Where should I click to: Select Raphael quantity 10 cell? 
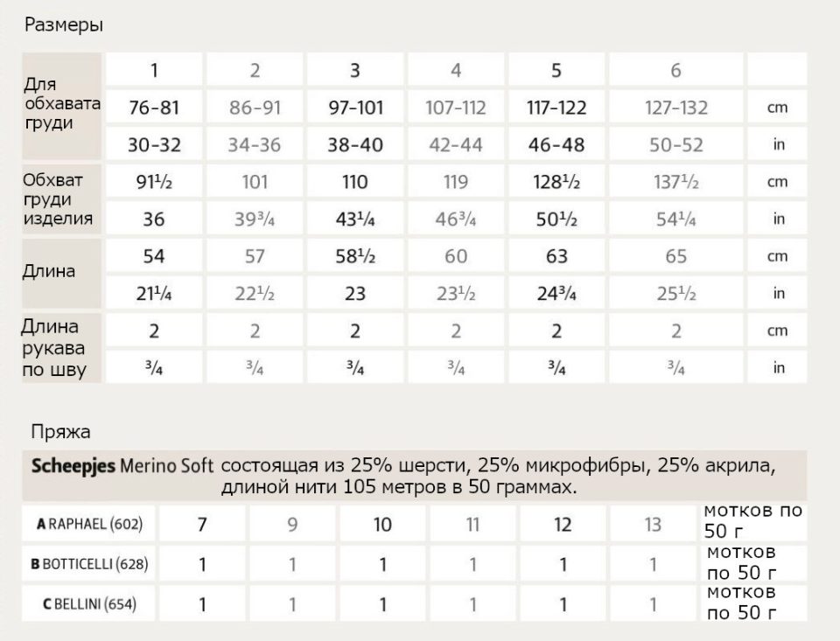click(x=382, y=524)
